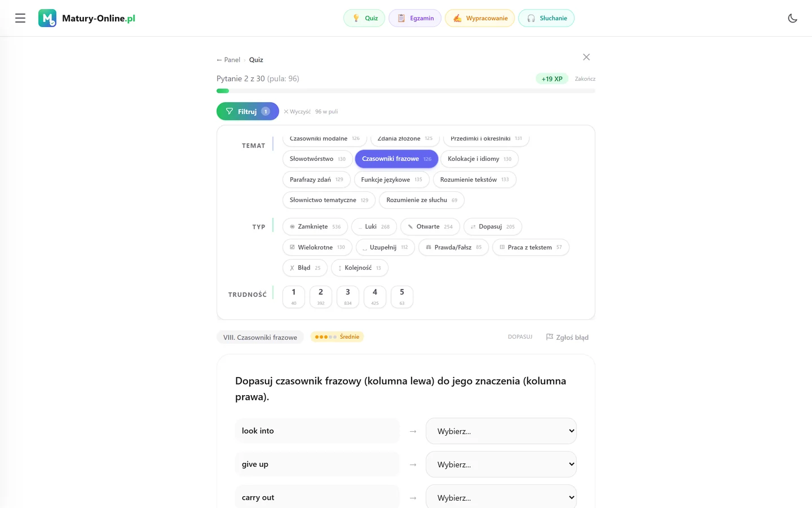Screen dimensions: 812x508
Task: Open the Słuchanie tab
Action: [x=546, y=18]
